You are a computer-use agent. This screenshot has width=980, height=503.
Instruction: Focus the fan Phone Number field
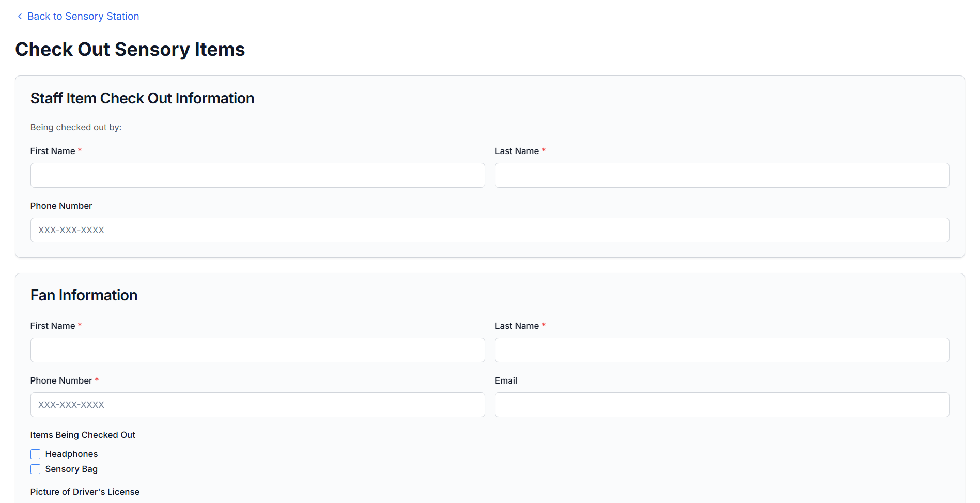pos(258,405)
